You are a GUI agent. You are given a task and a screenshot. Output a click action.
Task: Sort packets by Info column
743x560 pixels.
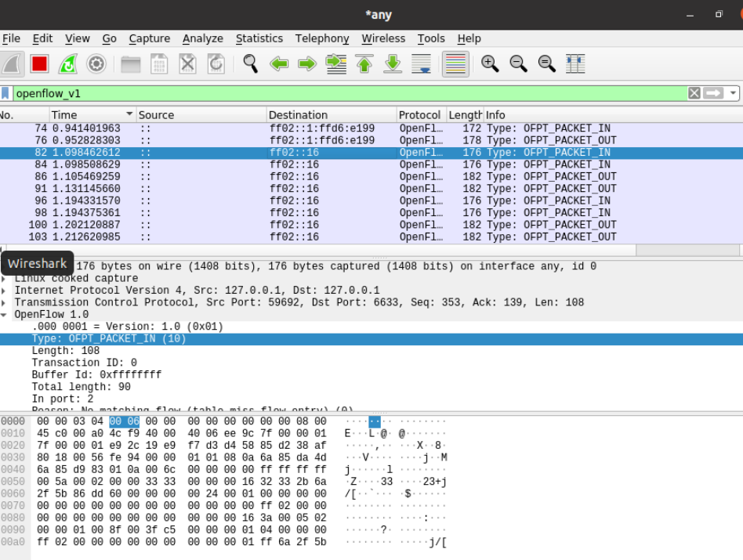pos(613,115)
